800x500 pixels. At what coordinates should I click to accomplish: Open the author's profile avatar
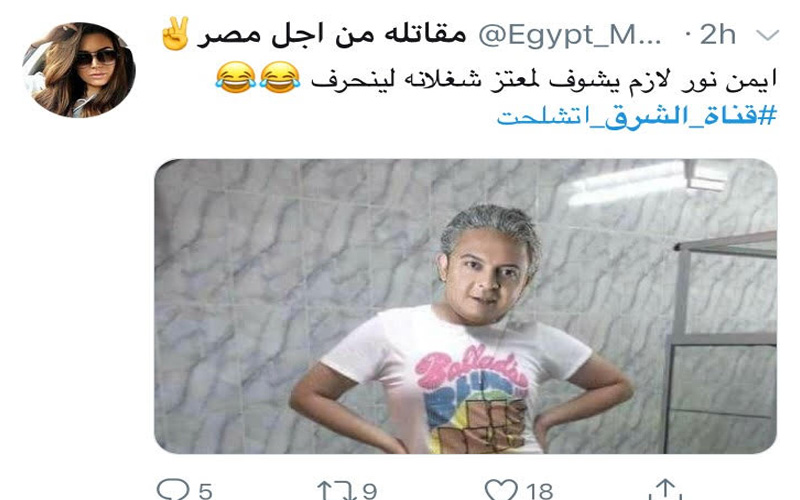pyautogui.click(x=79, y=70)
